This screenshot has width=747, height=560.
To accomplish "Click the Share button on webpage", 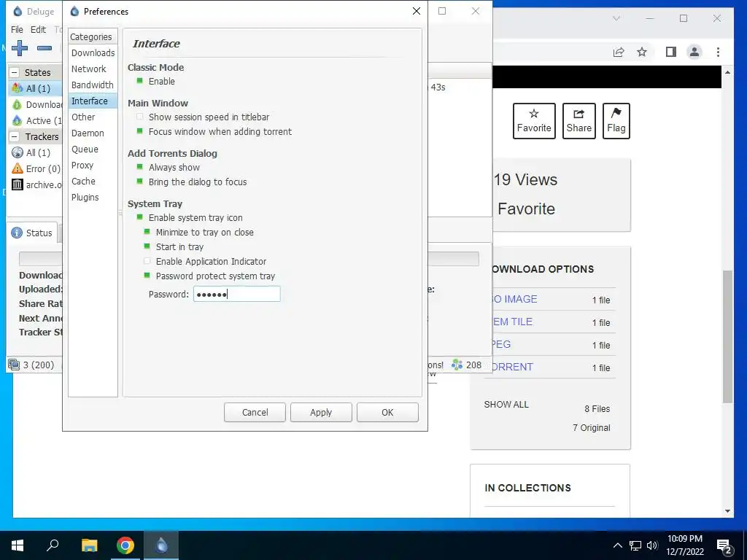I will [x=578, y=121].
